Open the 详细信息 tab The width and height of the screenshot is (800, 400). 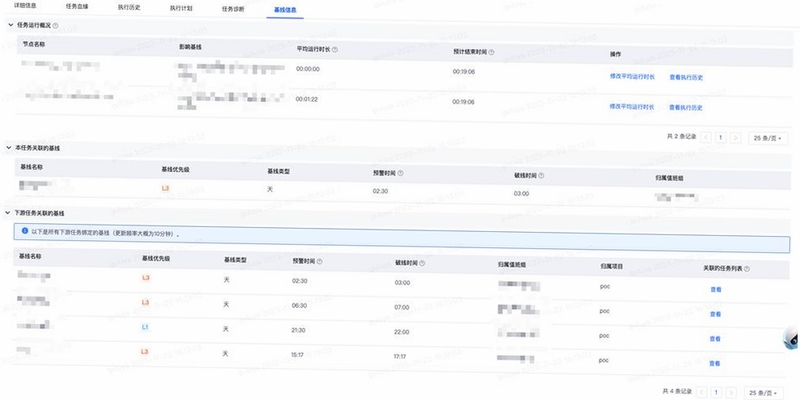tap(24, 6)
